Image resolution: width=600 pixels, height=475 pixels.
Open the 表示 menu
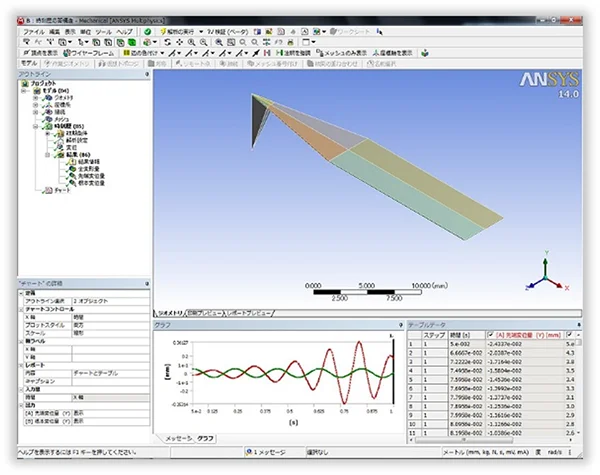[70, 32]
